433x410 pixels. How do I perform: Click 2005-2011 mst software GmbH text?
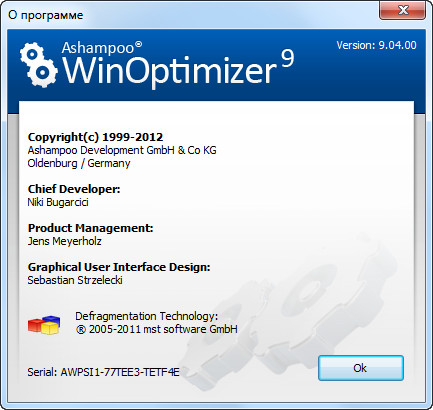[163, 329]
